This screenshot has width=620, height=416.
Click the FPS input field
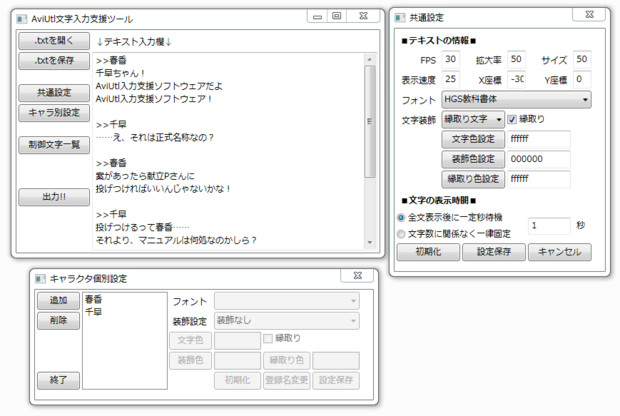[x=450, y=59]
